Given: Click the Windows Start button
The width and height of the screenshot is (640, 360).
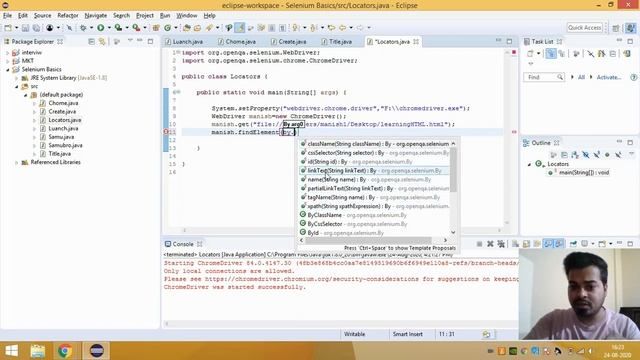Looking at the screenshot, I should (11, 351).
